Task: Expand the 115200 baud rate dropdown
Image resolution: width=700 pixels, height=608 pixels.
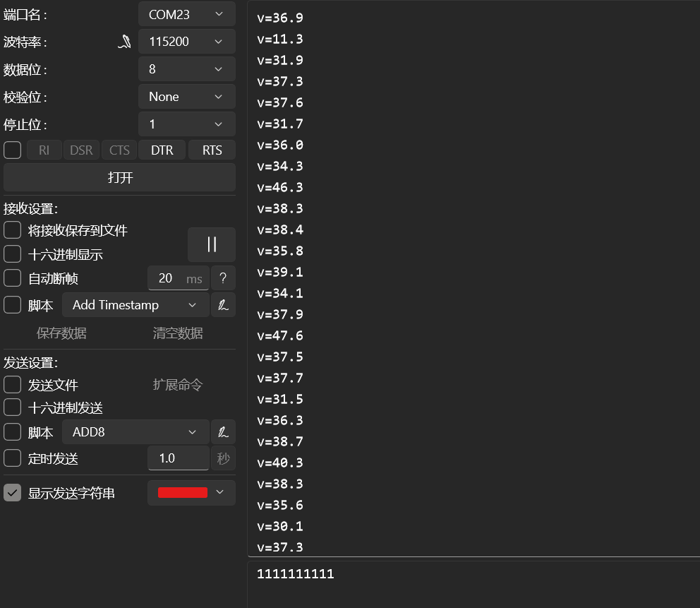Action: pos(186,42)
